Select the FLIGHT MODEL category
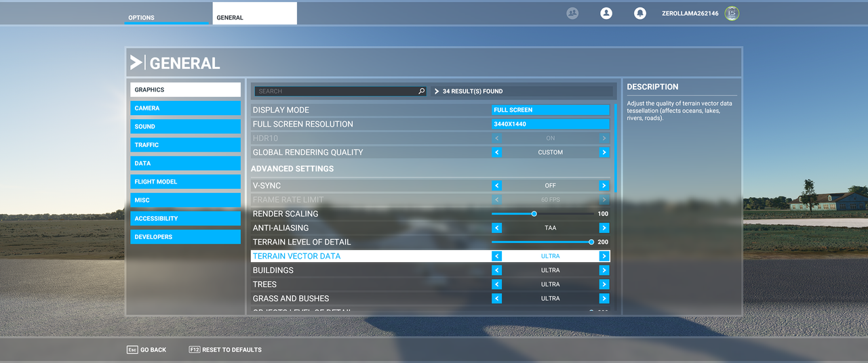The height and width of the screenshot is (363, 868). pos(185,181)
